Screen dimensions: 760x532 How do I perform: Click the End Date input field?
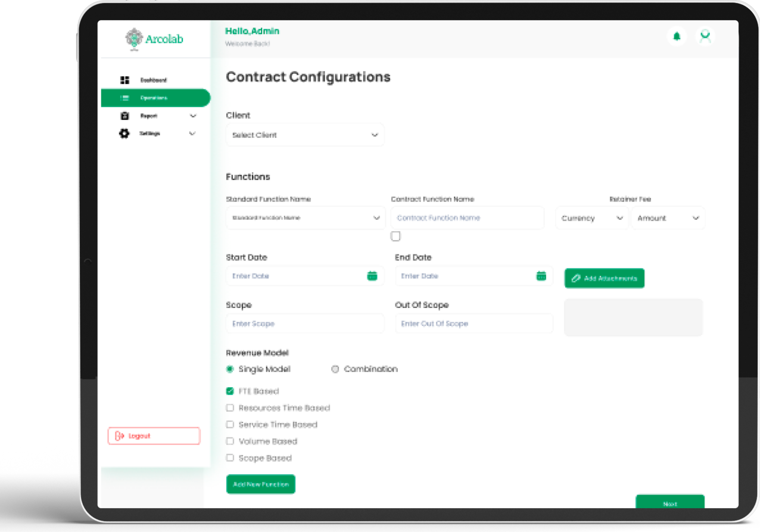pyautogui.click(x=474, y=276)
